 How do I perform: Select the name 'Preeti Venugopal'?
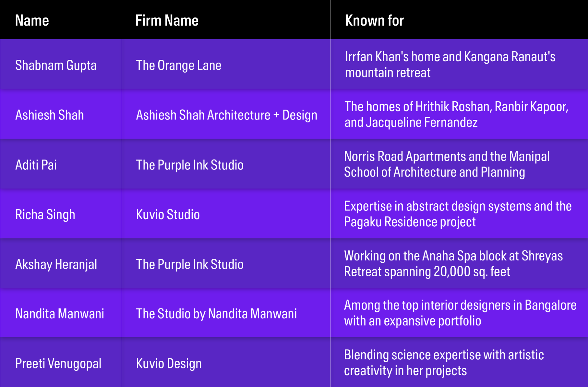point(58,364)
